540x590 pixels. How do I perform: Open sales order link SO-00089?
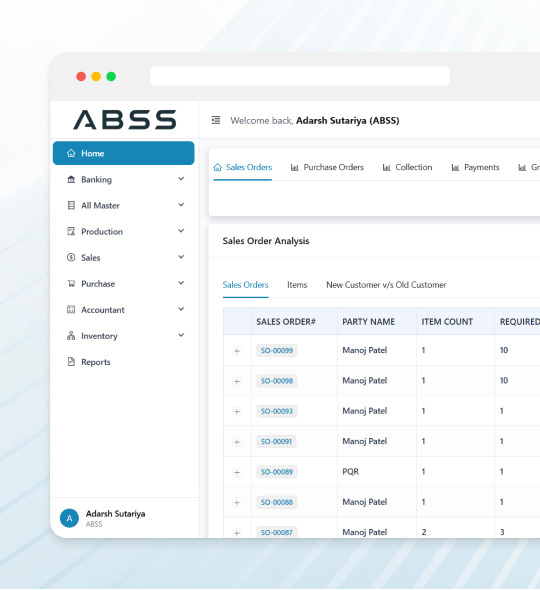pyautogui.click(x=277, y=472)
